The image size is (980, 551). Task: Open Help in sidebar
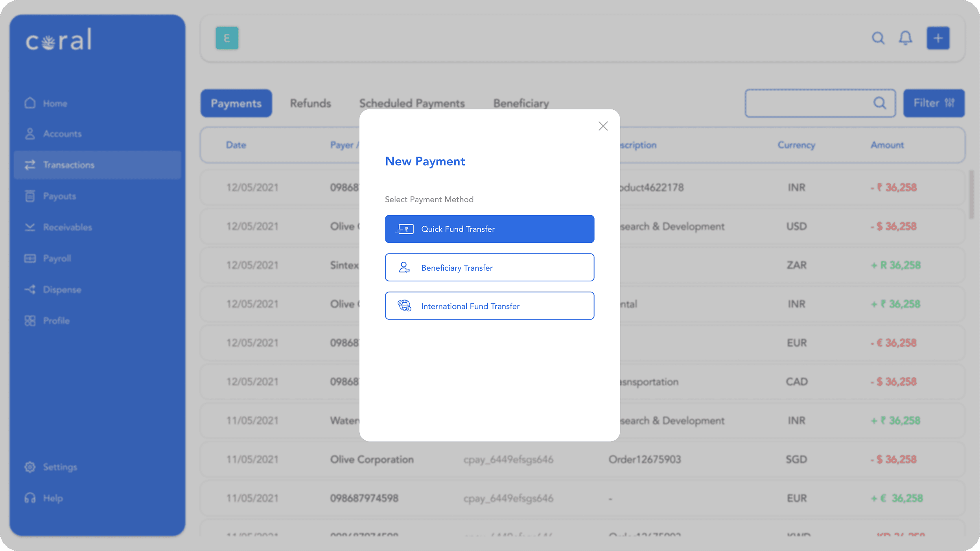53,498
